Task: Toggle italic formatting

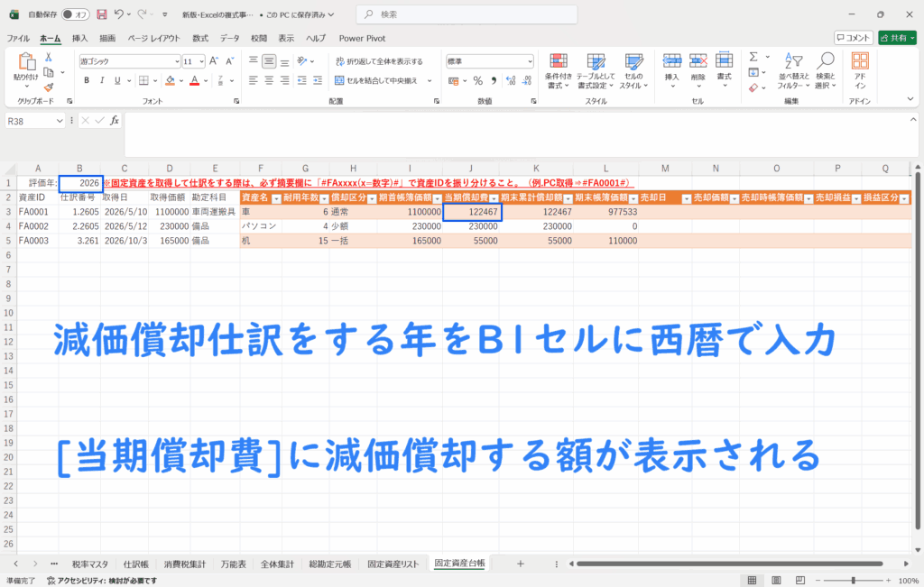Action: pyautogui.click(x=101, y=80)
